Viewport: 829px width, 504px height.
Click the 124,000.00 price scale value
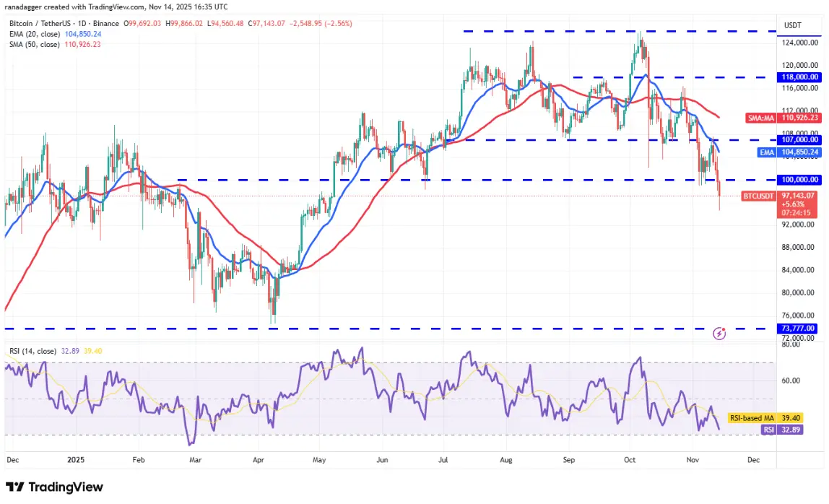[x=800, y=43]
